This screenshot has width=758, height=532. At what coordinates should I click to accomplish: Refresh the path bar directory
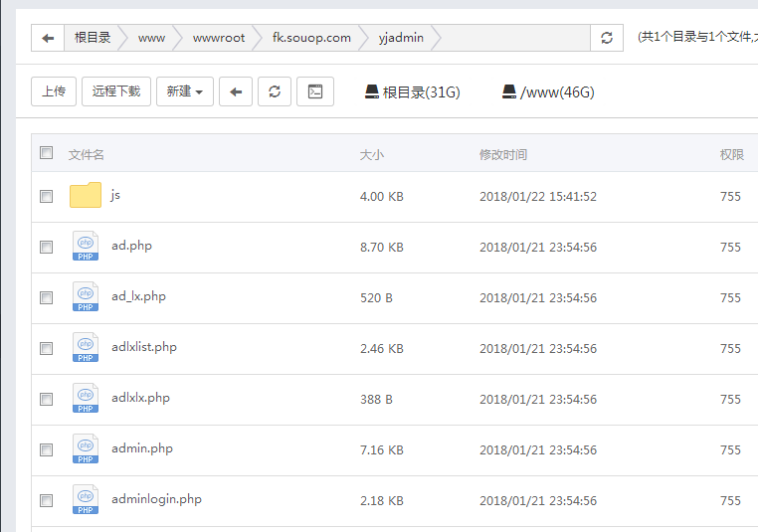tap(607, 38)
